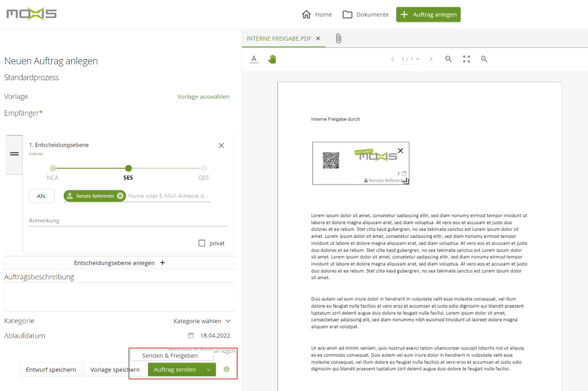Image resolution: width=588 pixels, height=391 pixels.
Task: Zoom out the PDF preview
Action: 448,59
